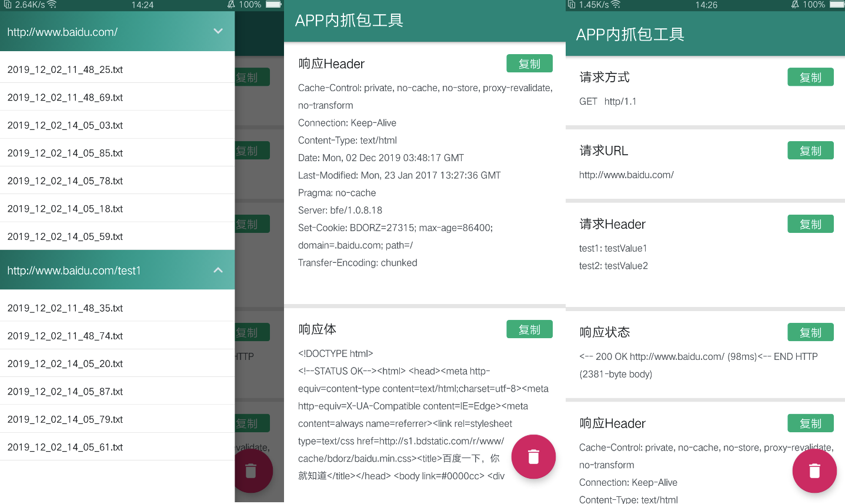The image size is (845, 504).
Task: Tap the trash icon on the right detail panel
Action: 814,470
